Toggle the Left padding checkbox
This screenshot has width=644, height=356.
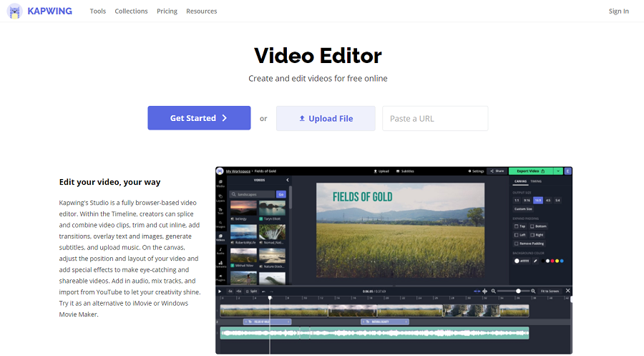(516, 235)
